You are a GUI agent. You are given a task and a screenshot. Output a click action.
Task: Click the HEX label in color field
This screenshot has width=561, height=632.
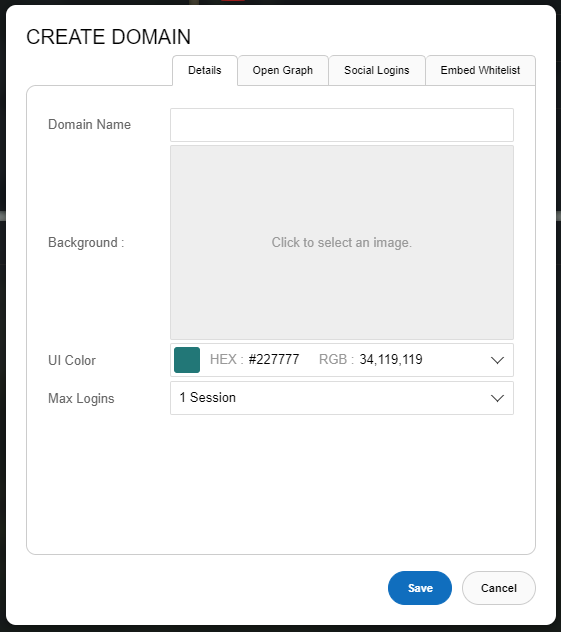pyautogui.click(x=227, y=359)
